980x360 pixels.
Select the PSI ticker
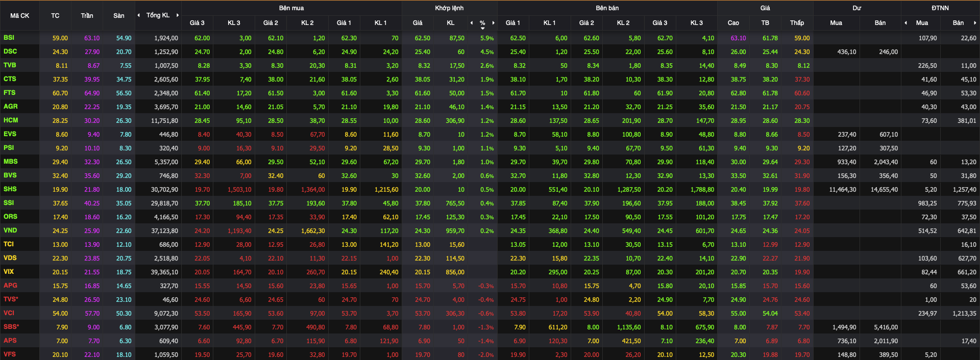click(x=9, y=148)
